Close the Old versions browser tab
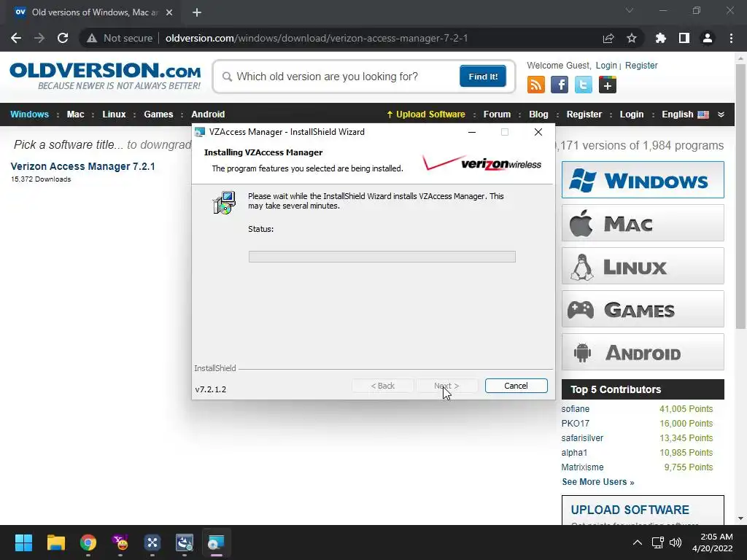747x560 pixels. click(169, 12)
